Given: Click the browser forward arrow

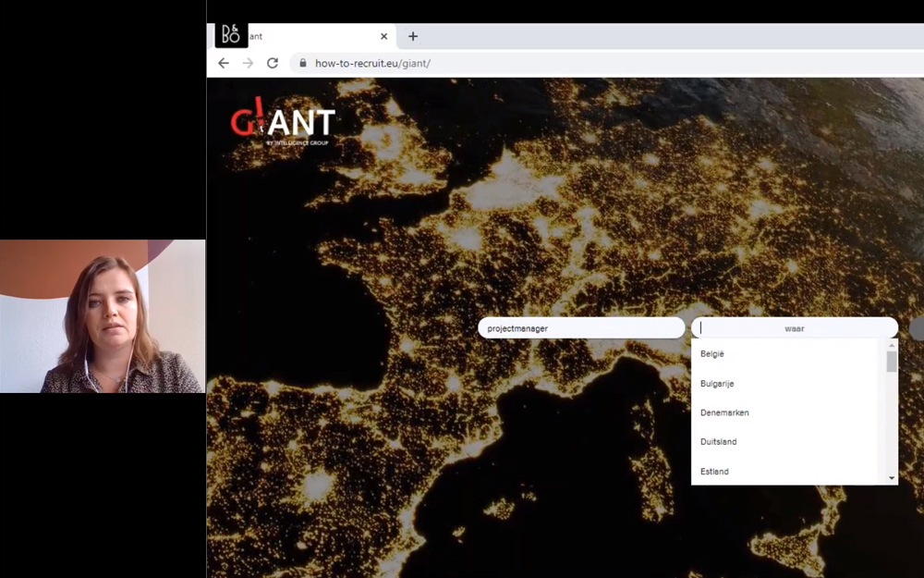Looking at the screenshot, I should pyautogui.click(x=248, y=63).
